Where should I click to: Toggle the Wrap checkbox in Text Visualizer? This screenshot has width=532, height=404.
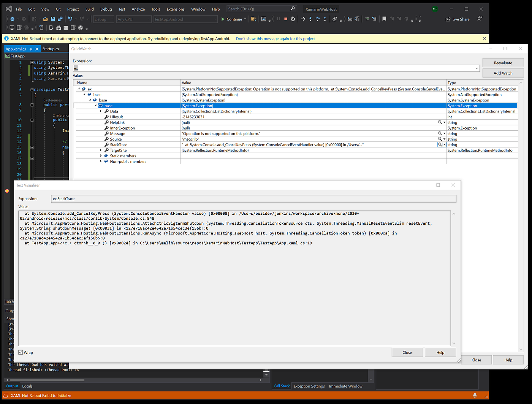(x=21, y=353)
